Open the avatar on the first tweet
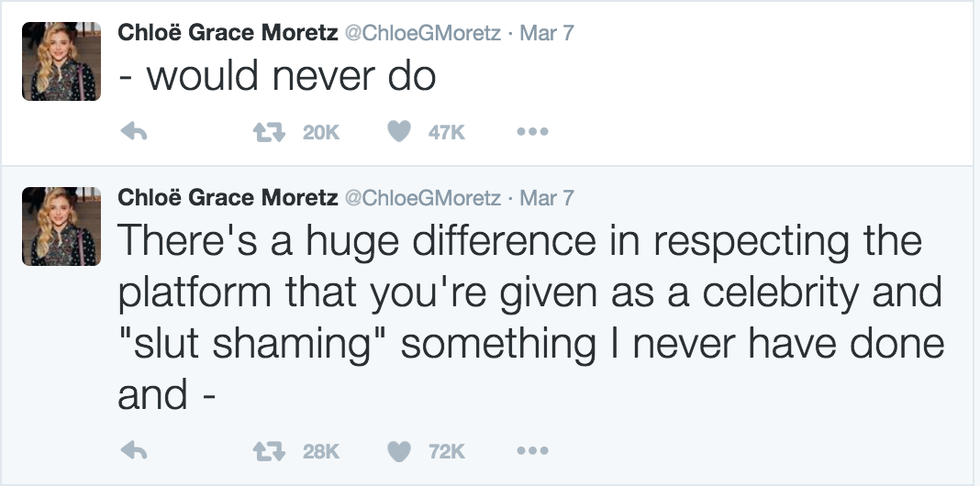Viewport: 980px width, 486px height. (x=59, y=60)
